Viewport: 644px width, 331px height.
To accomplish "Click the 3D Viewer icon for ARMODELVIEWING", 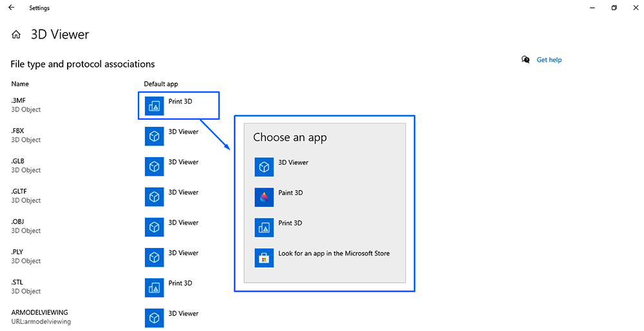I will click(x=155, y=318).
